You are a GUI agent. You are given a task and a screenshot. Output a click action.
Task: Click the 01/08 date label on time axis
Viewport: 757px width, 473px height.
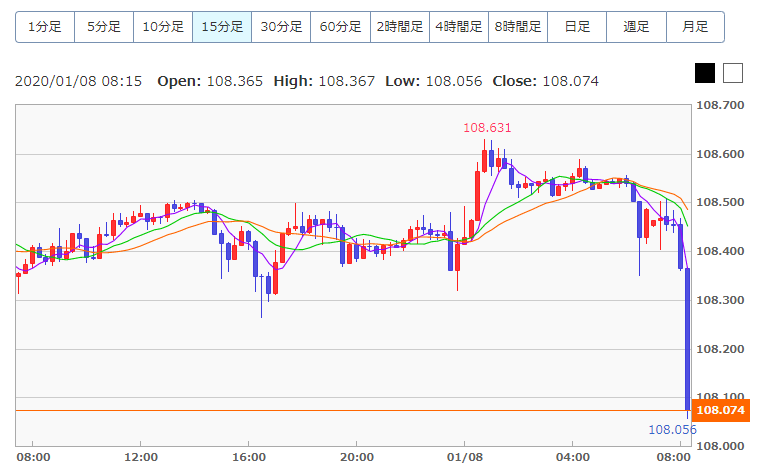(464, 457)
